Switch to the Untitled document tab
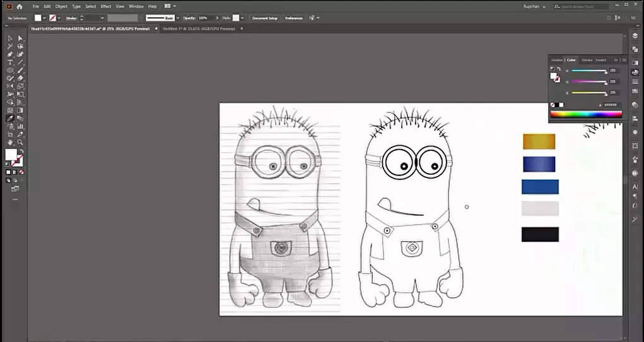The width and height of the screenshot is (644, 342). 199,29
